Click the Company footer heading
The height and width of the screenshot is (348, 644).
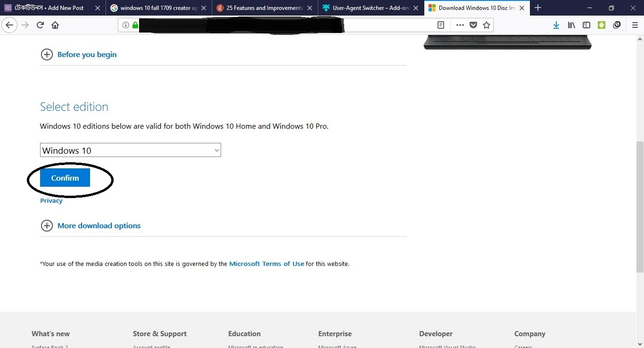click(530, 334)
